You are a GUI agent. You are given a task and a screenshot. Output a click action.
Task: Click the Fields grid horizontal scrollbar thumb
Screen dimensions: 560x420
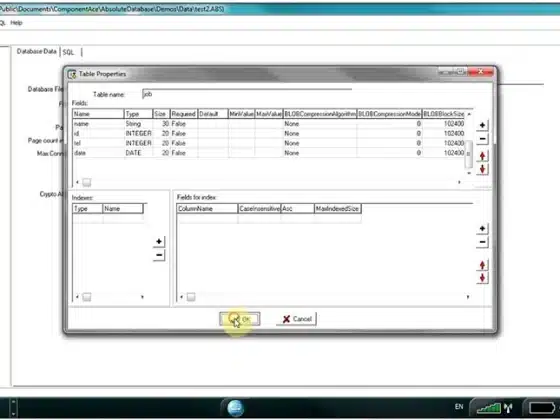[x=86, y=182]
